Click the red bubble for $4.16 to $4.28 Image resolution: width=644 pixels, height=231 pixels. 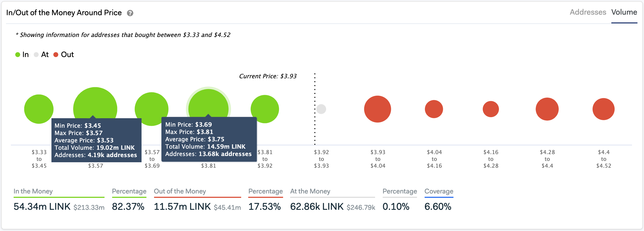[490, 109]
